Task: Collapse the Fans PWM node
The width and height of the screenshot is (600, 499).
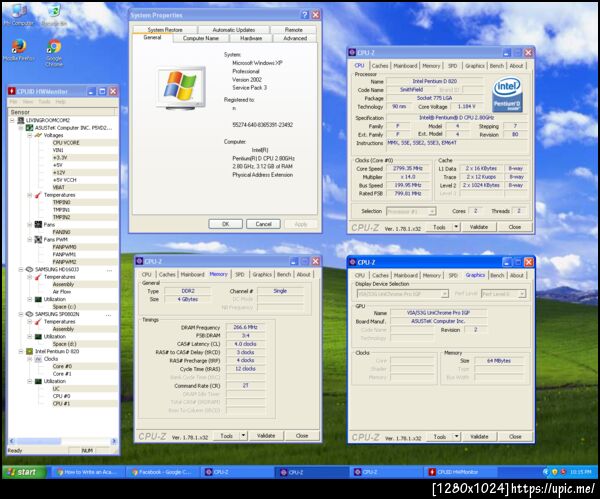Action: click(30, 240)
